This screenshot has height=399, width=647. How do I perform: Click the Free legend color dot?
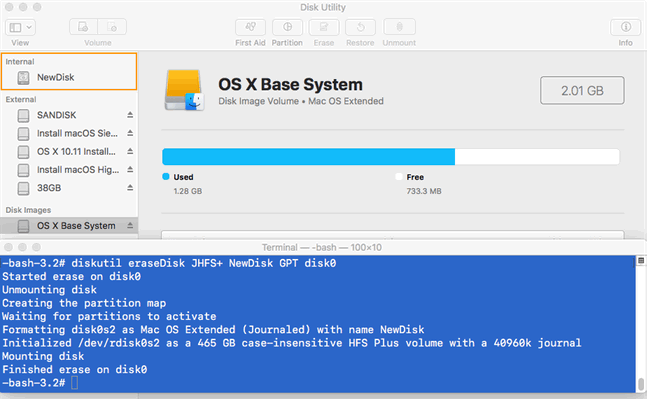point(399,177)
